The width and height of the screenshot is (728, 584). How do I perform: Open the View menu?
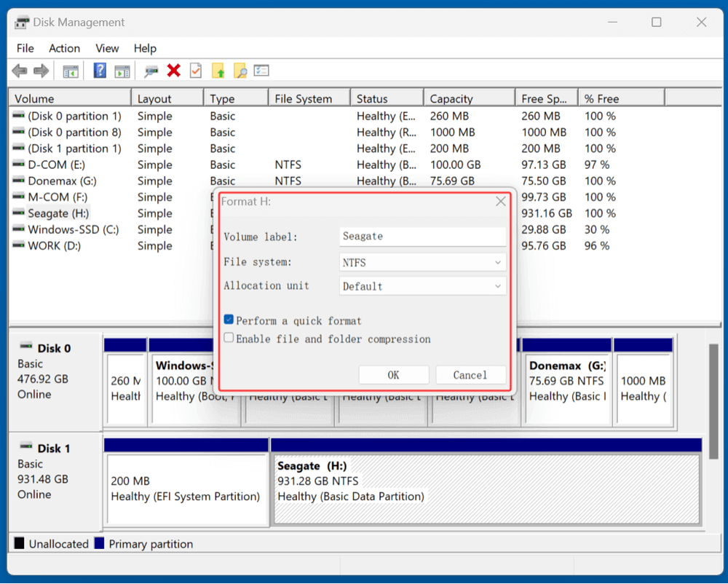pyautogui.click(x=107, y=48)
